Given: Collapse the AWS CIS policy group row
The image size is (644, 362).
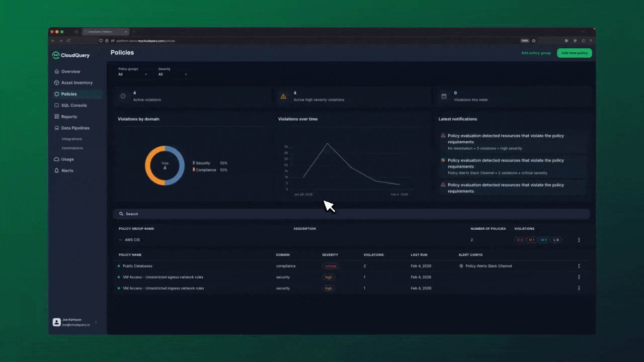Looking at the screenshot, I should click(x=121, y=240).
